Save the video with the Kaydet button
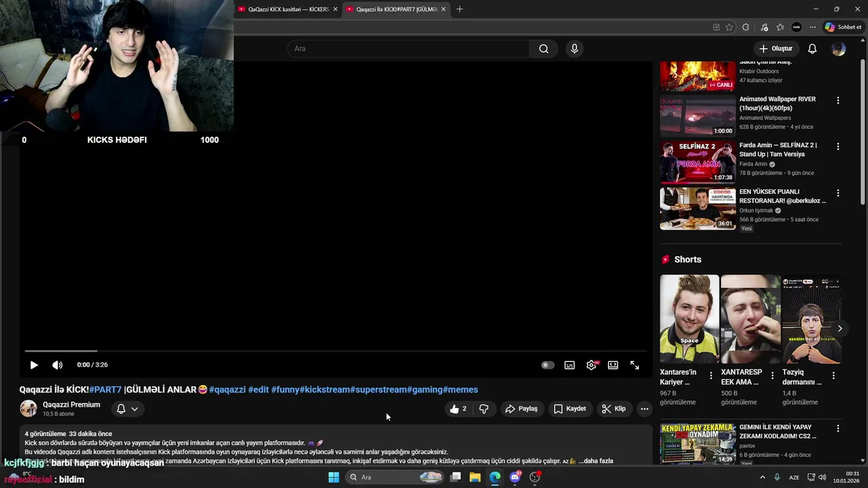This screenshot has width=868, height=488. coord(570,409)
